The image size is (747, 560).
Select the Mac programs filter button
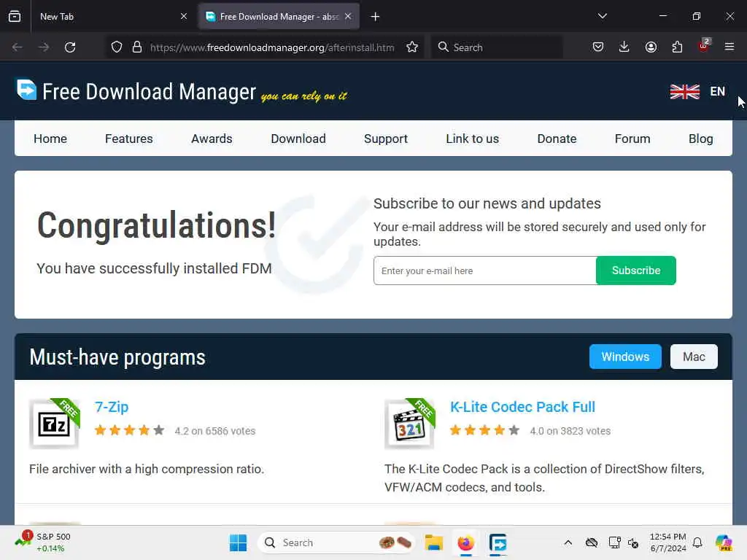pyautogui.click(x=694, y=357)
